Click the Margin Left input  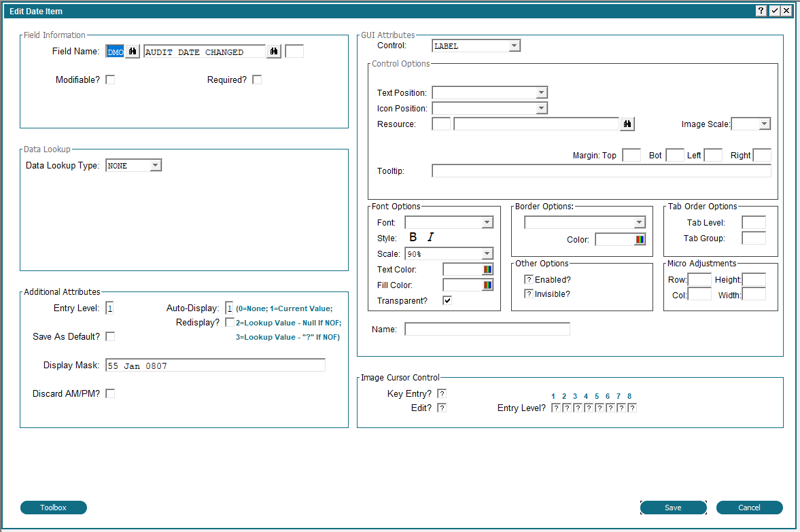713,155
